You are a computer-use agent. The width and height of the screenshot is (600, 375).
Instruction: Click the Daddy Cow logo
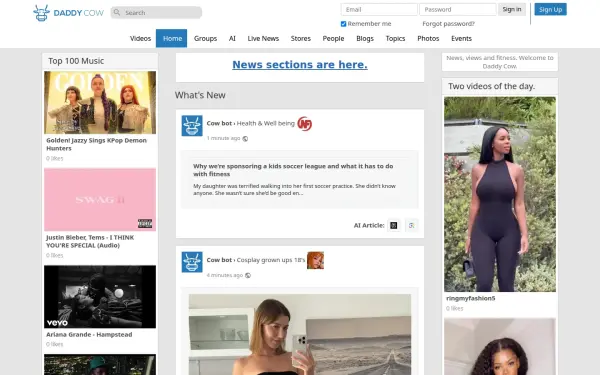point(68,13)
